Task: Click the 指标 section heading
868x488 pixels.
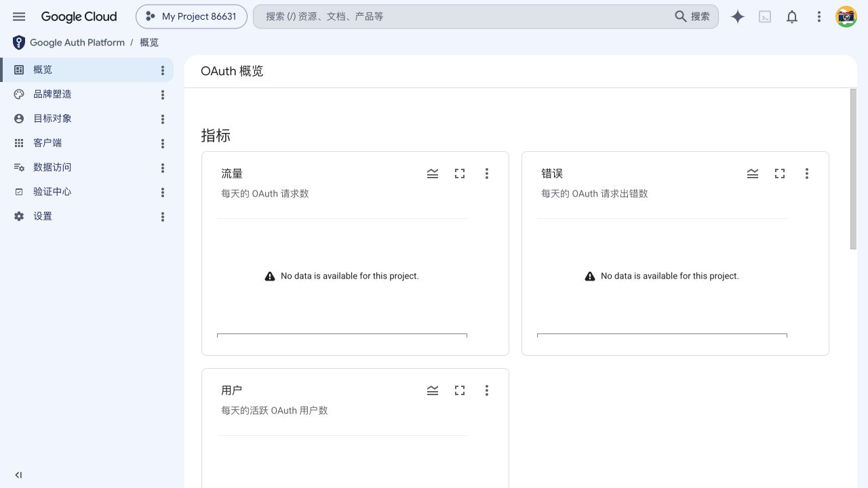Action: [x=216, y=136]
